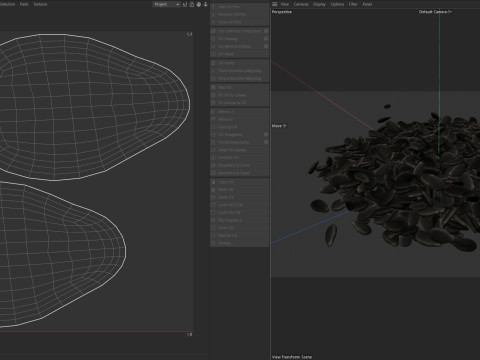The image size is (480, 360).
Task: Open the Options menu
Action: coord(337,4)
